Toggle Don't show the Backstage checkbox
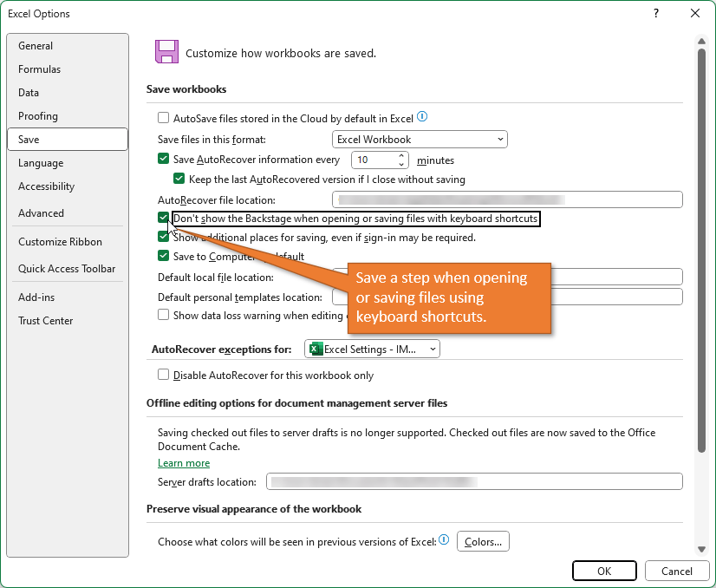 (x=164, y=218)
